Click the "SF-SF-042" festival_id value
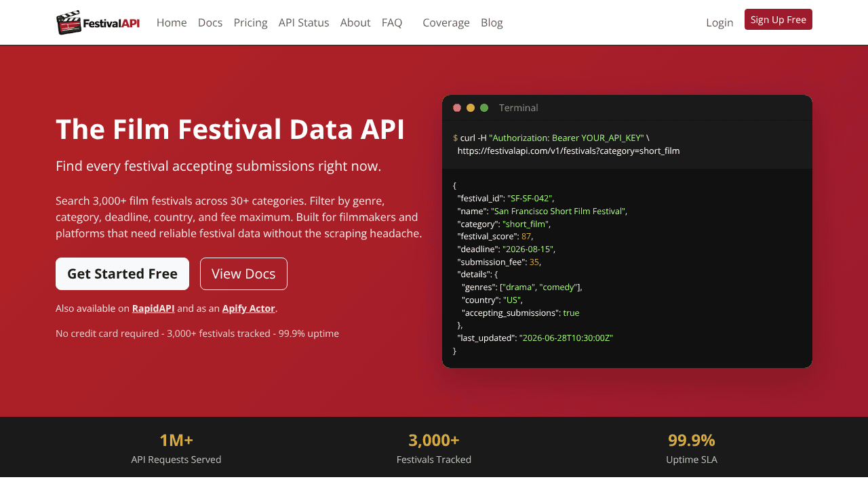Viewport: 868px width, 488px height. [x=530, y=198]
